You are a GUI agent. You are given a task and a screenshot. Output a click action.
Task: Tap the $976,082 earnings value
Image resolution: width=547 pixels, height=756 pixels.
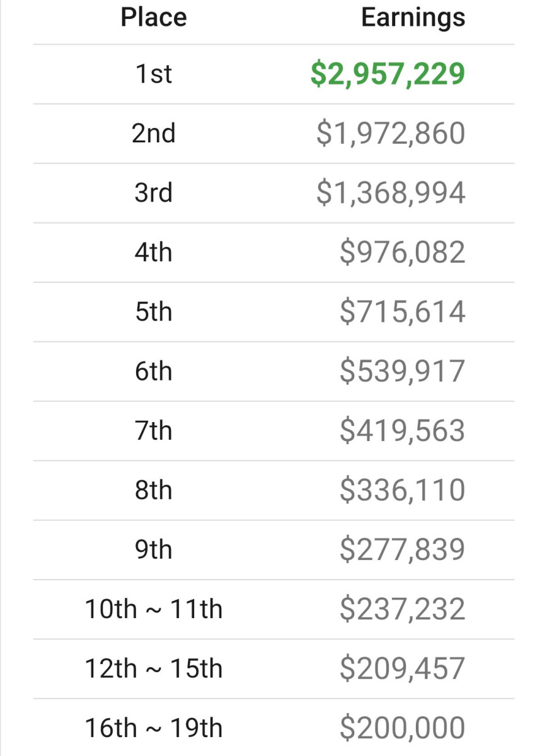pos(402,253)
